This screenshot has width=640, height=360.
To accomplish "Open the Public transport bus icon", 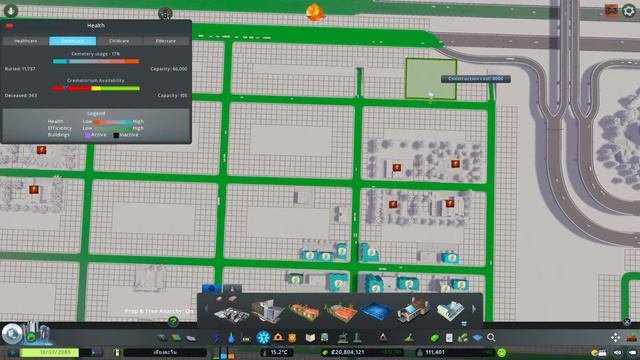I will click(x=324, y=338).
